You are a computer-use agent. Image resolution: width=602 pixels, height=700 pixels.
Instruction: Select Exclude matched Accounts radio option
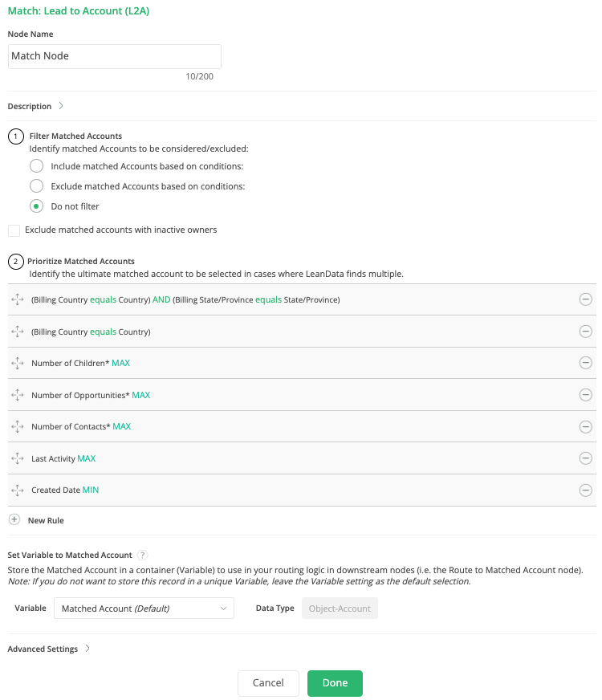36,186
